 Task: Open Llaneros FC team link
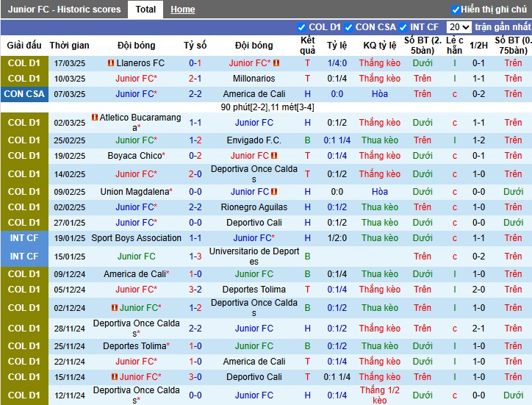click(140, 63)
